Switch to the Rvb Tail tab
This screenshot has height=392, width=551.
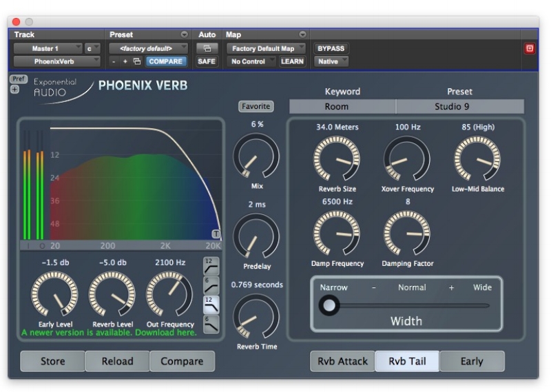pyautogui.click(x=407, y=361)
